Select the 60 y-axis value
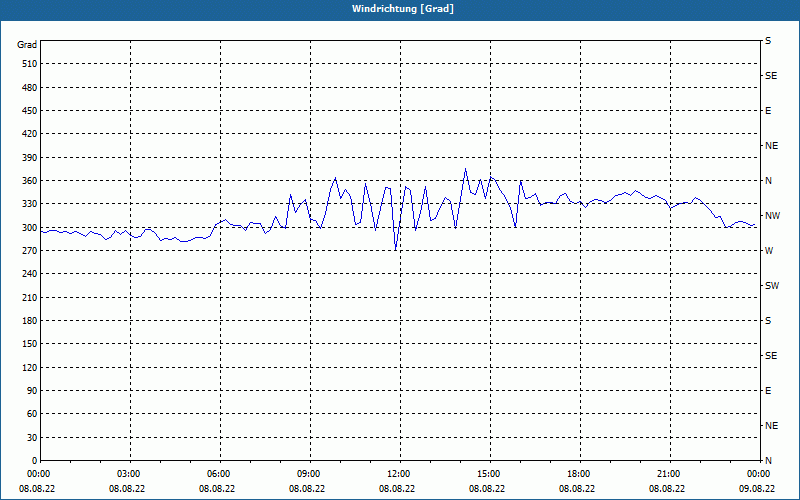 [32, 414]
